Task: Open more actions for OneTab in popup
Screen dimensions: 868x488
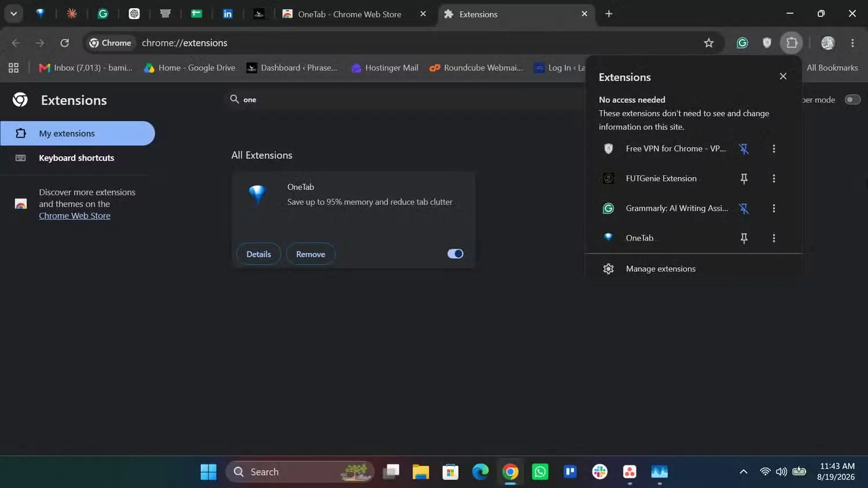Action: (x=774, y=238)
